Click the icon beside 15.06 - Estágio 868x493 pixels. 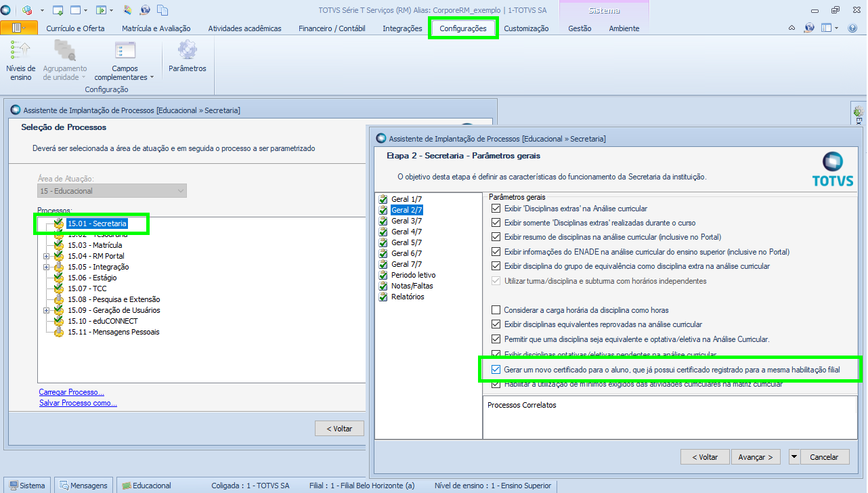coord(59,278)
